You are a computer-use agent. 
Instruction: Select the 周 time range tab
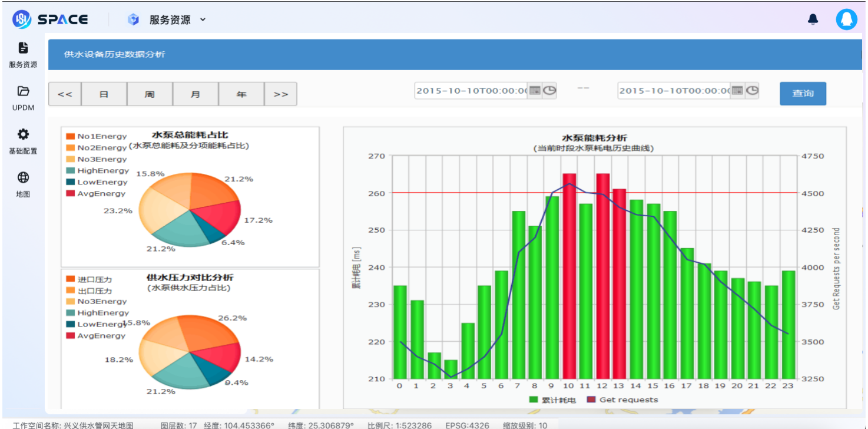coord(150,94)
